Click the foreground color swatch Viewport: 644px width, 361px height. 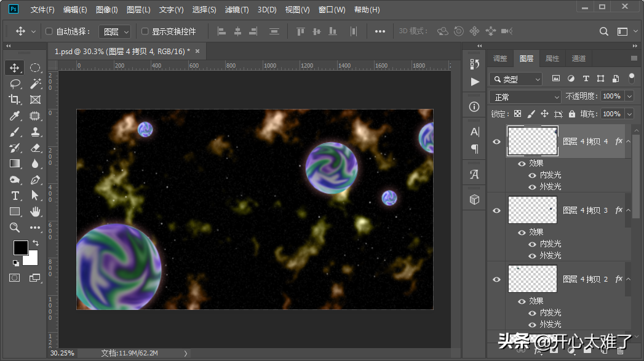click(21, 247)
